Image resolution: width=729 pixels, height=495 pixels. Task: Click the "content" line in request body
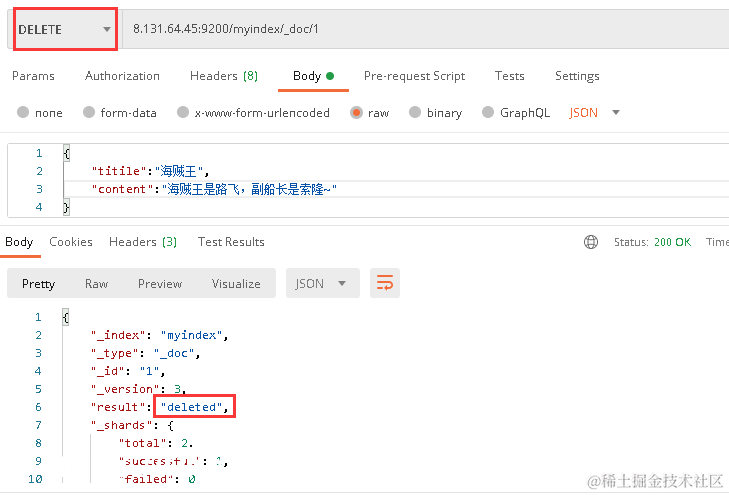tap(214, 189)
